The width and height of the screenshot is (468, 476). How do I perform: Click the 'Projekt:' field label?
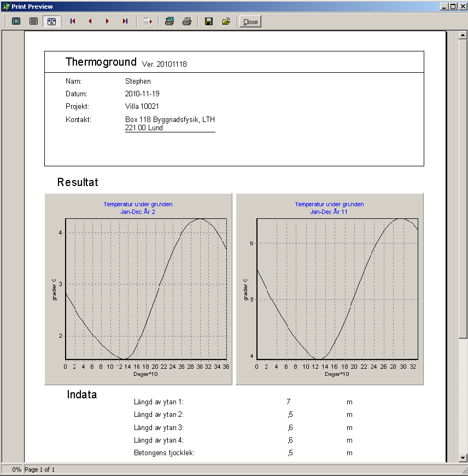tap(77, 106)
